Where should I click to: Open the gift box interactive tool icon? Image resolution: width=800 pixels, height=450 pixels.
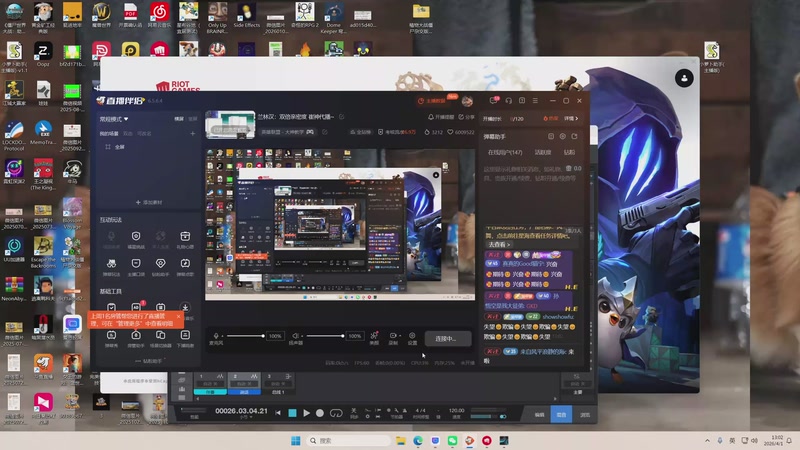click(185, 236)
